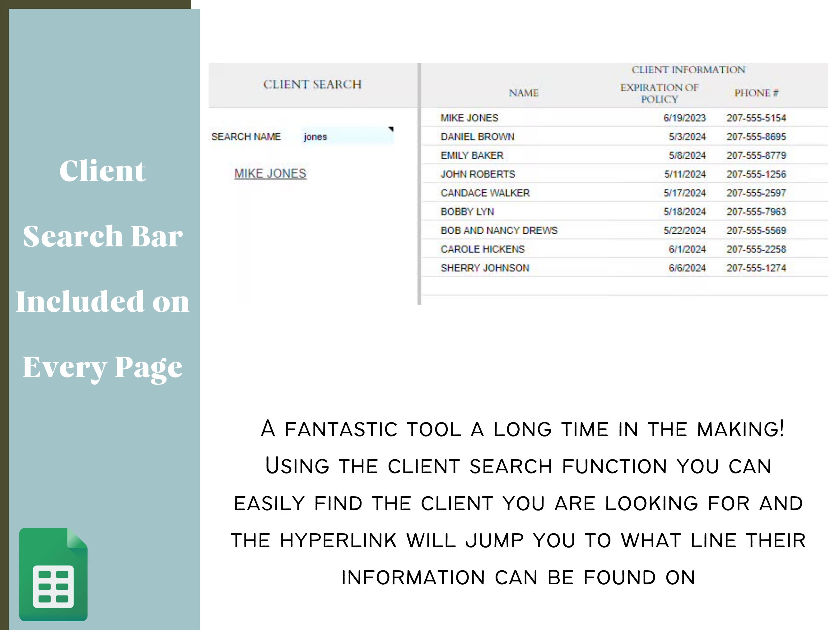Click MIKE JONES's expiration date 6/19/2023
This screenshot has width=840, height=630.
point(686,118)
